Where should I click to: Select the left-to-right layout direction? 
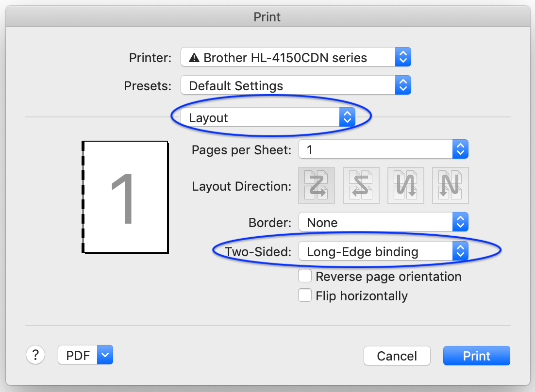coord(316,185)
